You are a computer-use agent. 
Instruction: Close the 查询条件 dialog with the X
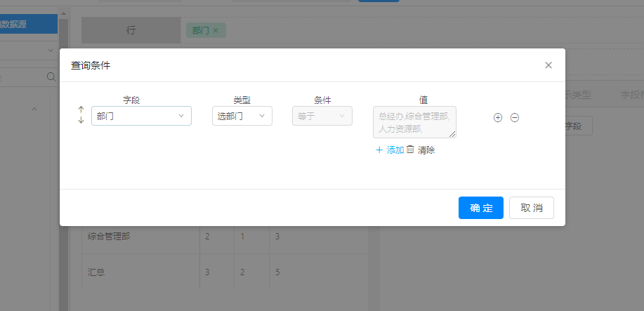548,65
